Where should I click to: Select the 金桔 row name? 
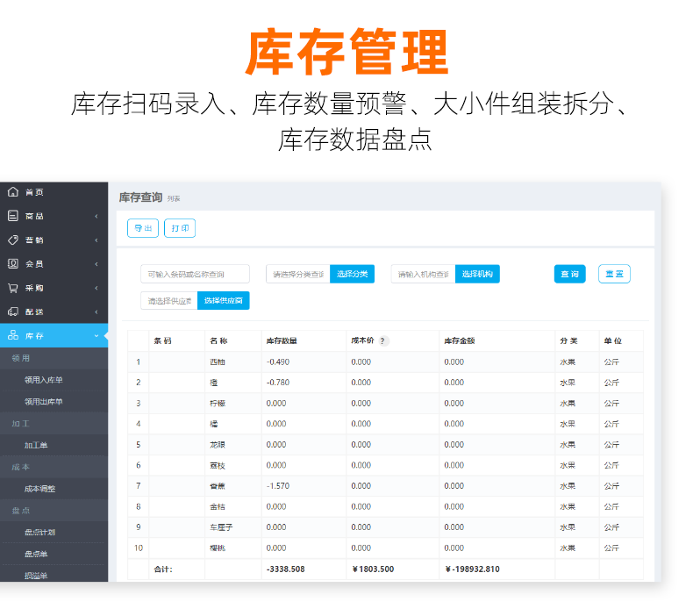[218, 507]
